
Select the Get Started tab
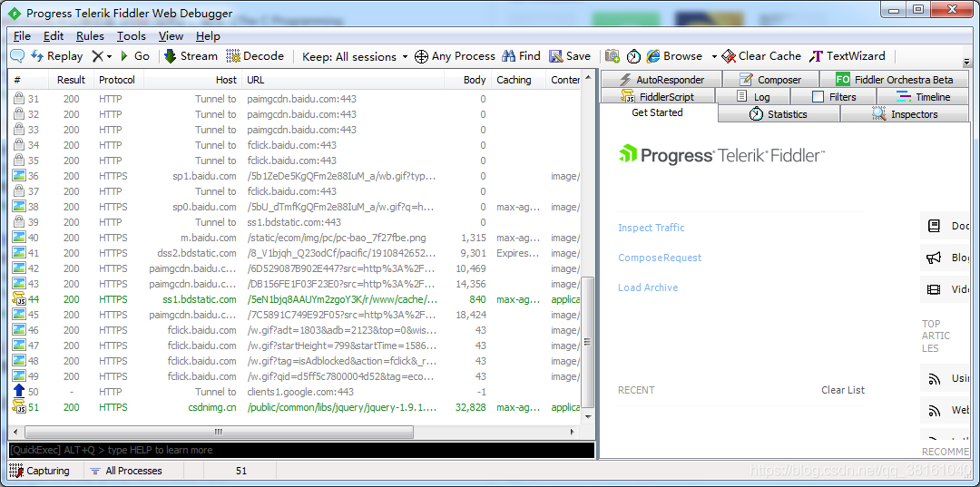tap(658, 113)
